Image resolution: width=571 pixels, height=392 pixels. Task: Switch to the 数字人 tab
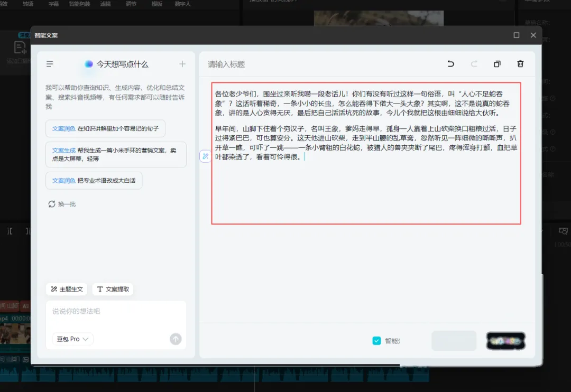pos(182,4)
